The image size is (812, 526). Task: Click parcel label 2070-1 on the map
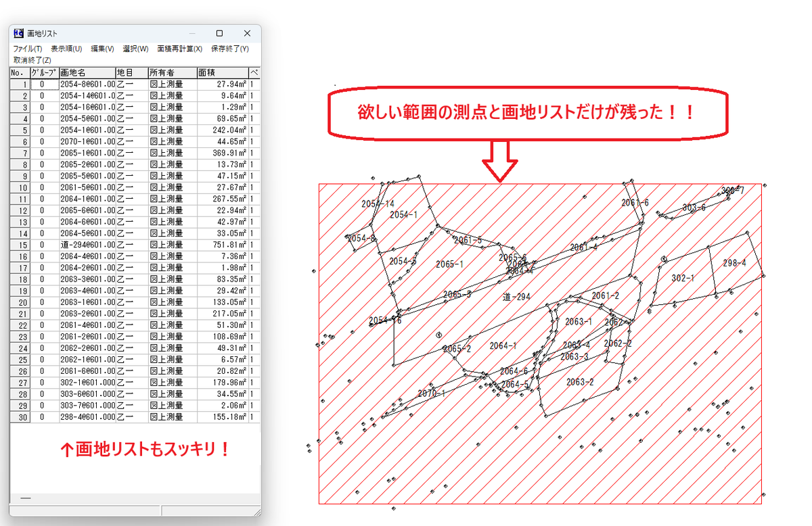tap(431, 393)
